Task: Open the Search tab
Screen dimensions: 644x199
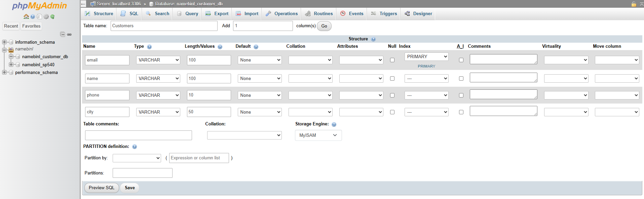Action: (157, 13)
